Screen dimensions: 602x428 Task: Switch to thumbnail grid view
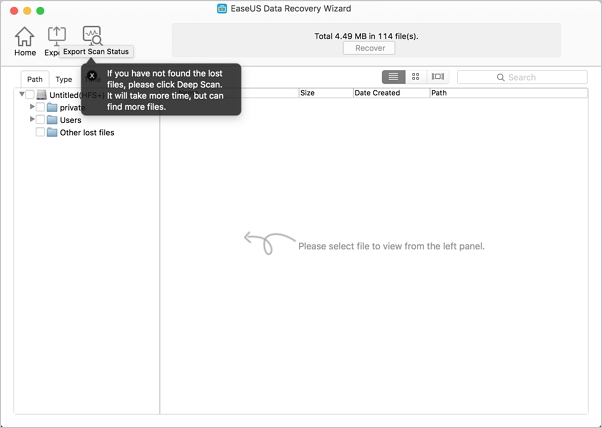point(415,77)
